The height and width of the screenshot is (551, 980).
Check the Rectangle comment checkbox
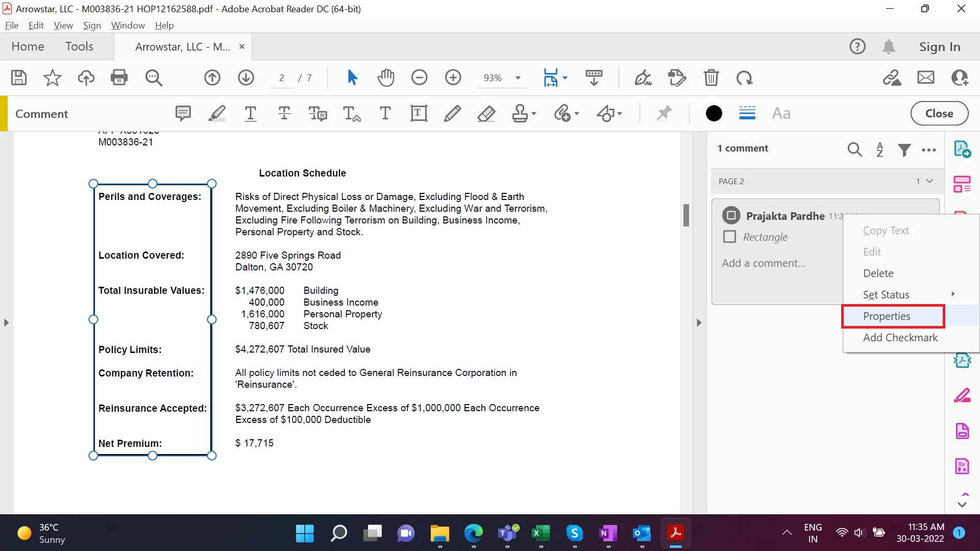click(x=730, y=237)
